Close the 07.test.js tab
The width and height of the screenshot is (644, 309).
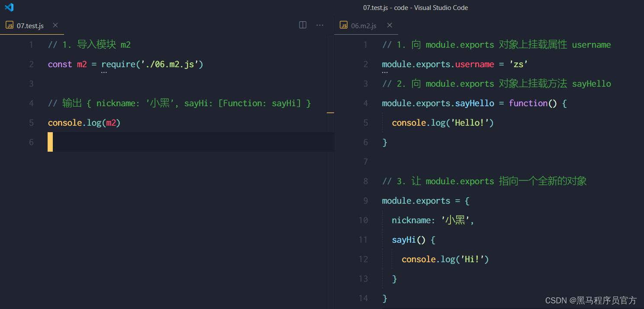[55, 25]
